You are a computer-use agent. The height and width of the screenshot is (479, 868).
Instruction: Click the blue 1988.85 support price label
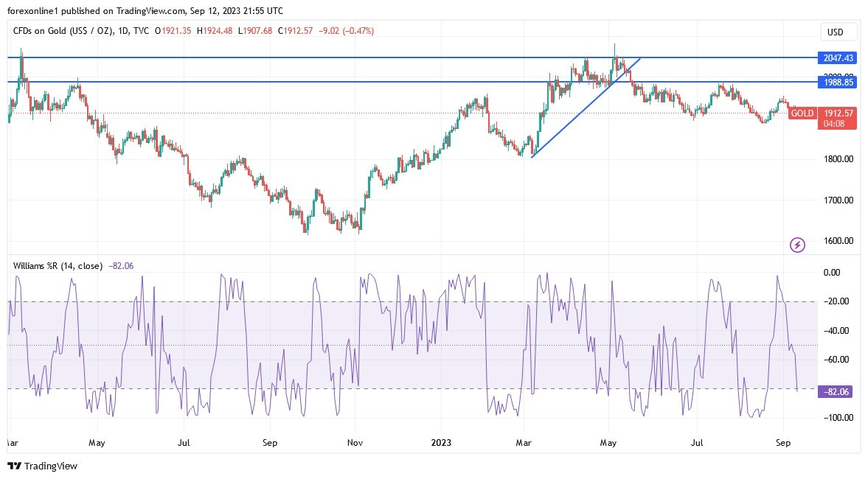836,83
